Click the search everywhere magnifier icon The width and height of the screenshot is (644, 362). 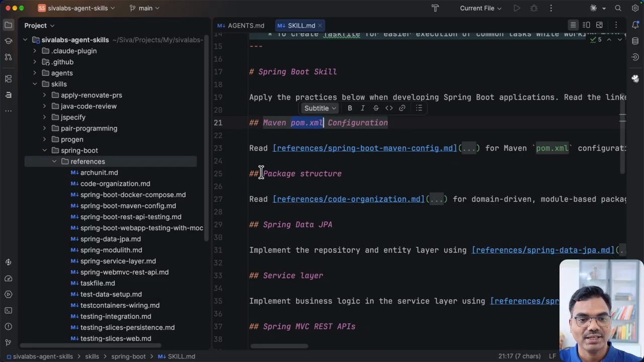pos(618,8)
